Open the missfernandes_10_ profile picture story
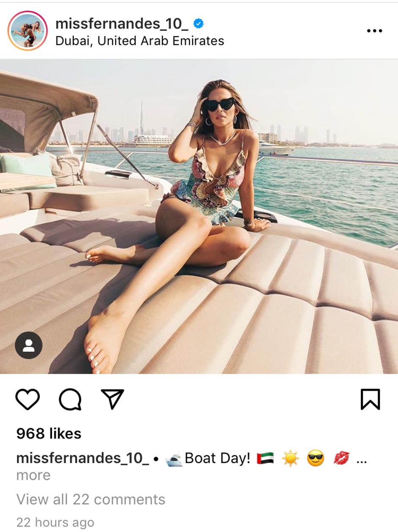This screenshot has height=532, width=398. click(28, 31)
